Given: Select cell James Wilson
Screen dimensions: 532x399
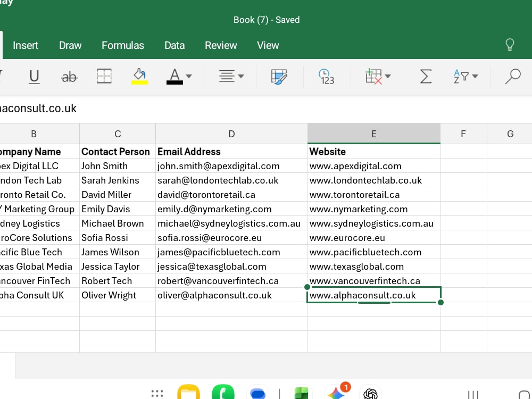Looking at the screenshot, I should click(x=118, y=252).
